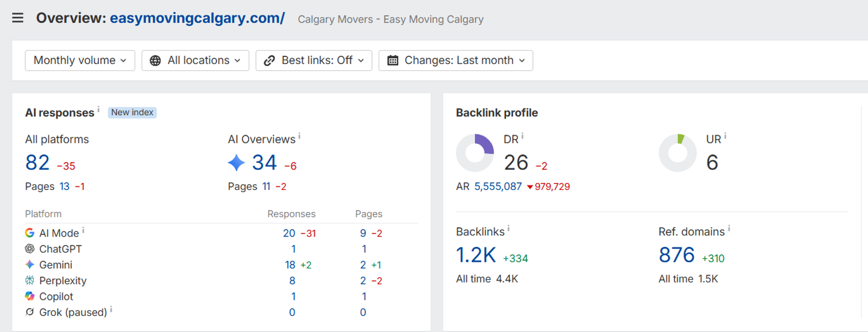Click the 876 referring domains number
The width and height of the screenshot is (868, 332).
click(676, 255)
